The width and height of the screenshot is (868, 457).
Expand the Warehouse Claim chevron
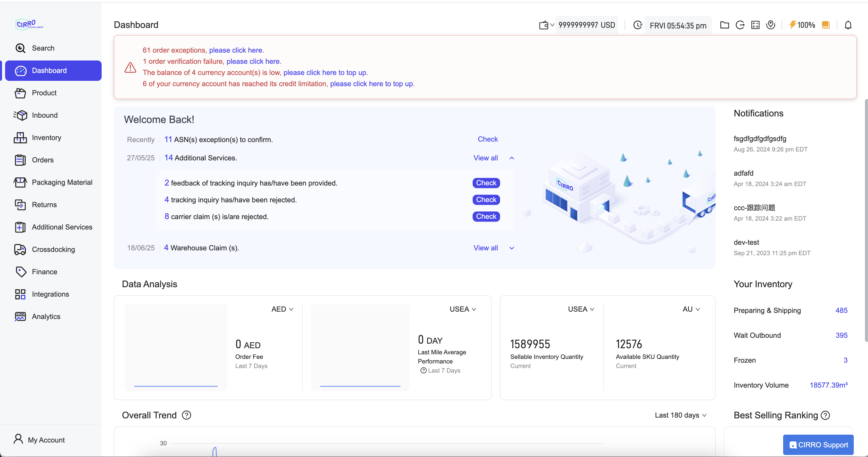click(511, 248)
